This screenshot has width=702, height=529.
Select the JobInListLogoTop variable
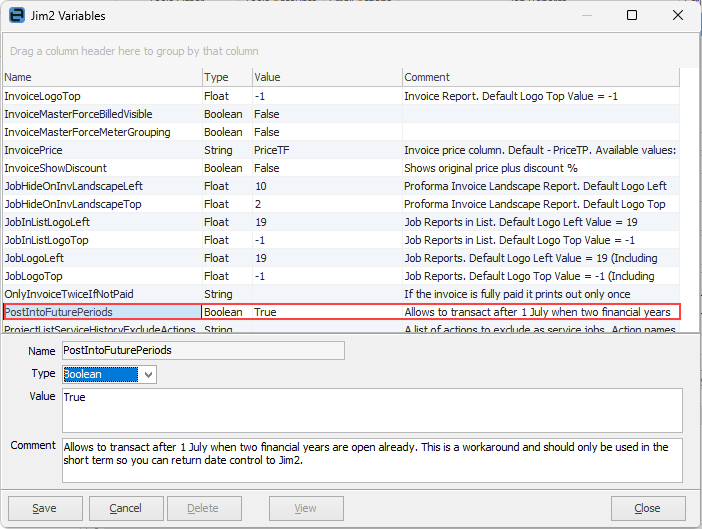pos(47,240)
